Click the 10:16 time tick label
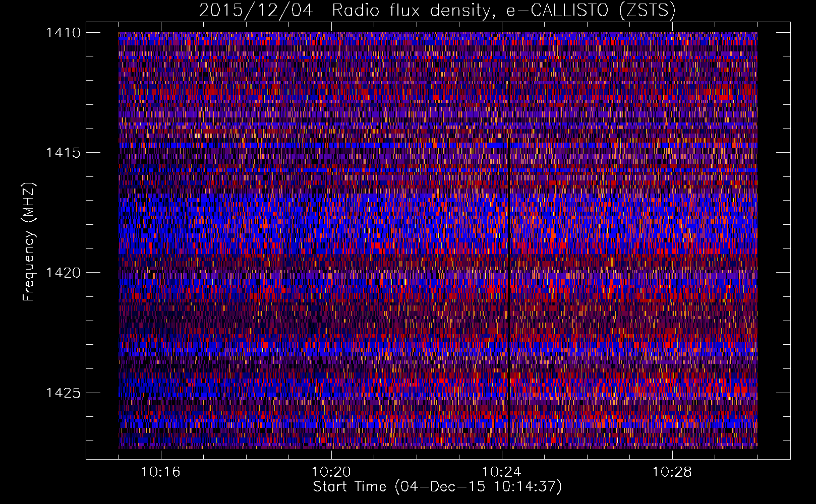 click(161, 472)
